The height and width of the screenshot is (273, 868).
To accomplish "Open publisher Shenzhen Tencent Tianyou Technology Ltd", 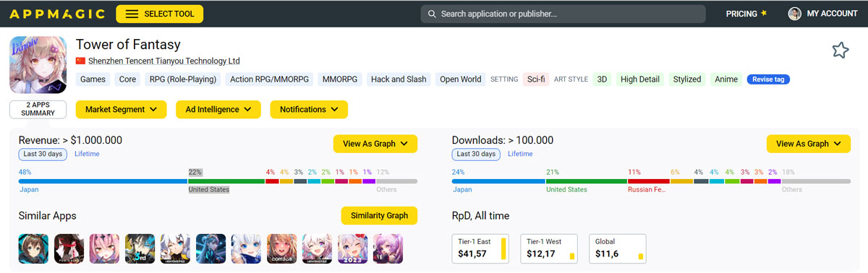I will tap(164, 61).
